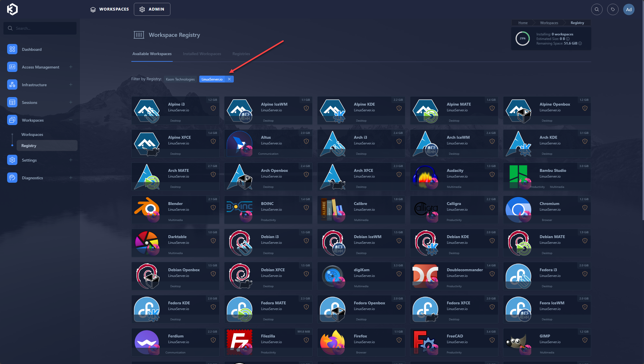Click the Dashboard sidebar icon
Screen dimensions: 644x364
click(x=12, y=49)
